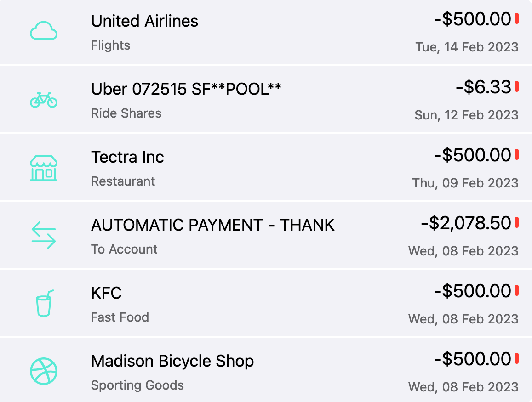Viewport: 532px width, 402px height.
Task: Click red marker beside the -$6.33 amount
Action: tap(517, 86)
